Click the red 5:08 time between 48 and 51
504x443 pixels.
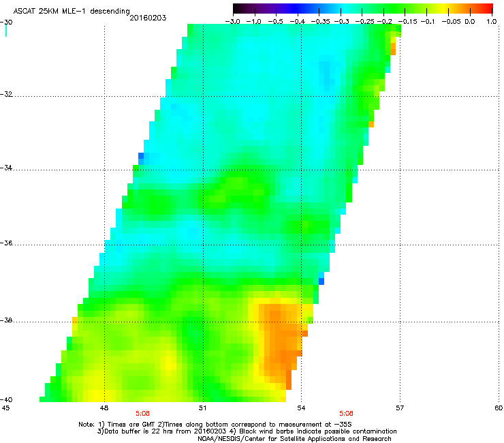(142, 414)
